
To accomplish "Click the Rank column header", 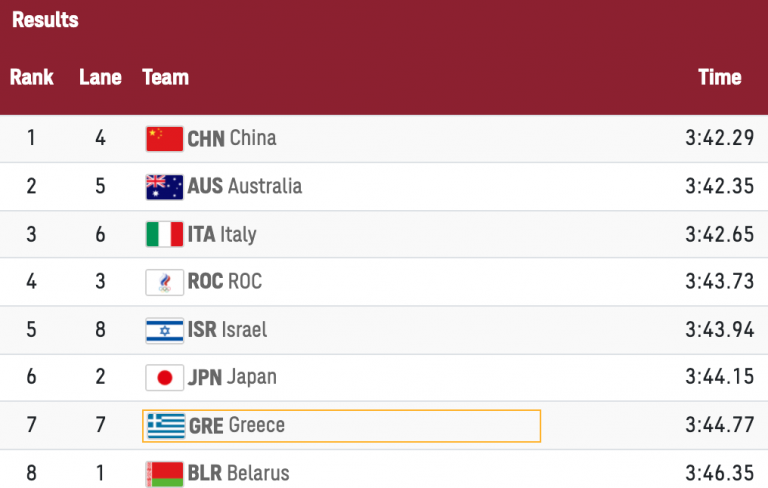I will (32, 77).
